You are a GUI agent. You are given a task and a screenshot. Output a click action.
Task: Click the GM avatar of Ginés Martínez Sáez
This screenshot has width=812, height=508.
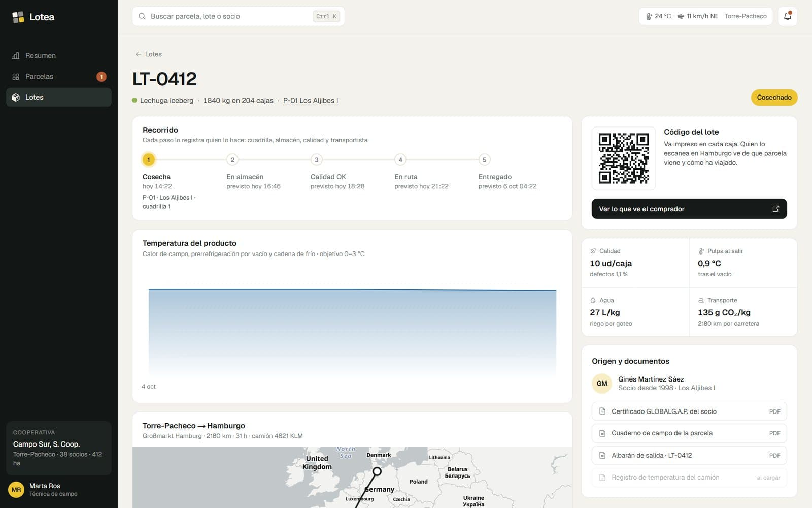pyautogui.click(x=602, y=384)
